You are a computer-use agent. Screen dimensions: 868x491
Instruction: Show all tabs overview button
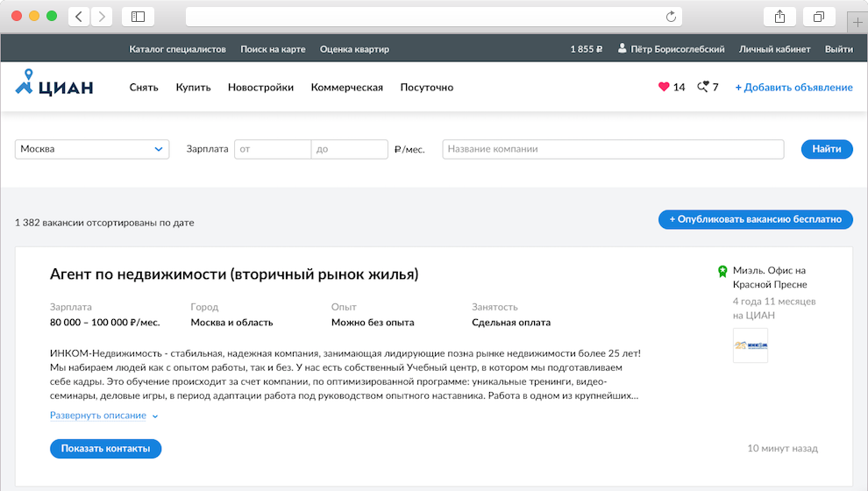818,17
